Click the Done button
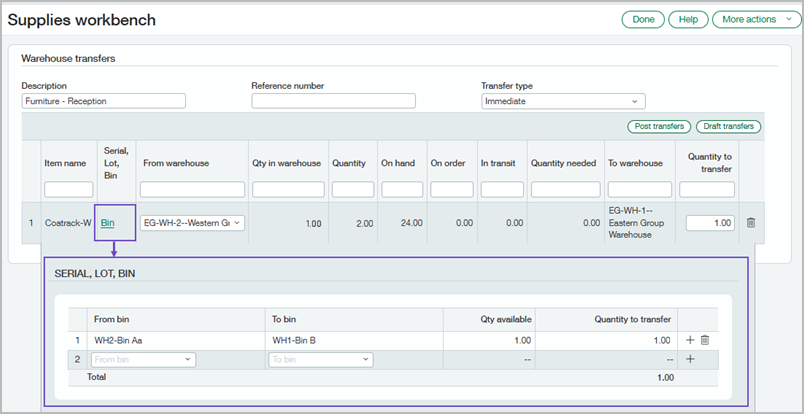The width and height of the screenshot is (804, 414). tap(643, 19)
